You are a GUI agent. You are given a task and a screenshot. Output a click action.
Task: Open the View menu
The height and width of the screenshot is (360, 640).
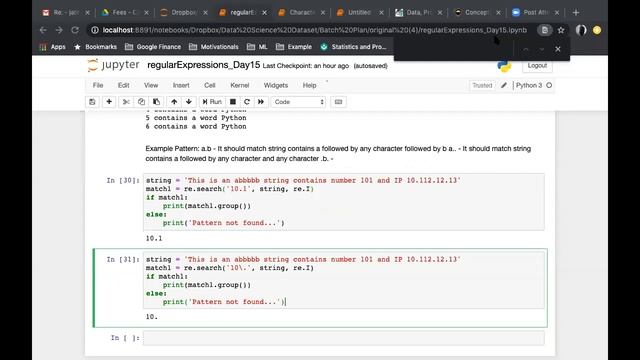click(x=151, y=85)
